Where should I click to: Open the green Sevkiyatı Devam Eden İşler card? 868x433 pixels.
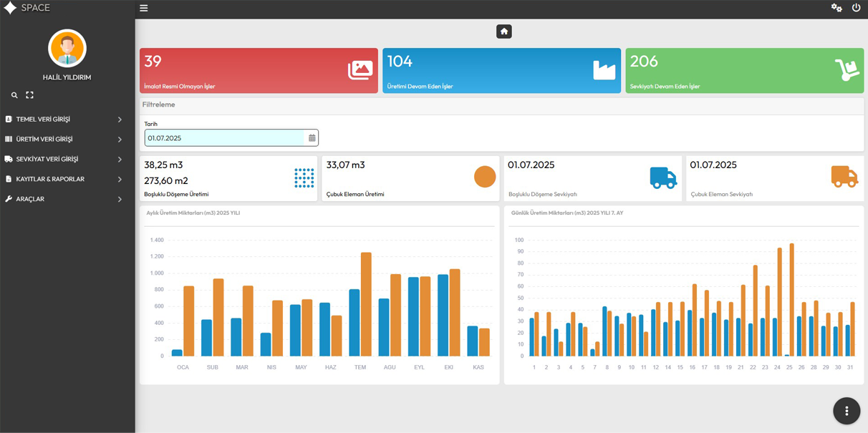744,71
